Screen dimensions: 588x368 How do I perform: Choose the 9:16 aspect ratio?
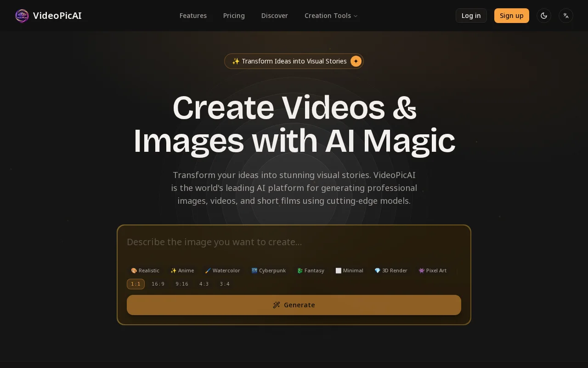click(x=182, y=284)
